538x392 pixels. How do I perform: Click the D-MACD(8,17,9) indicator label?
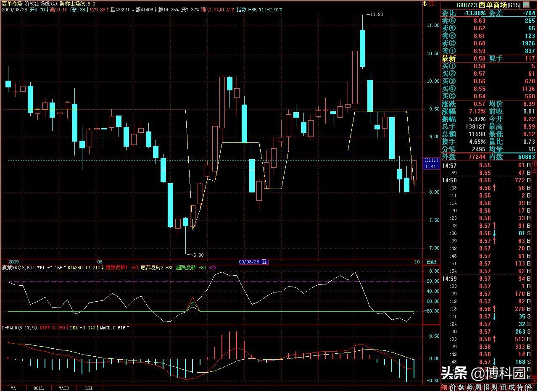point(19,327)
